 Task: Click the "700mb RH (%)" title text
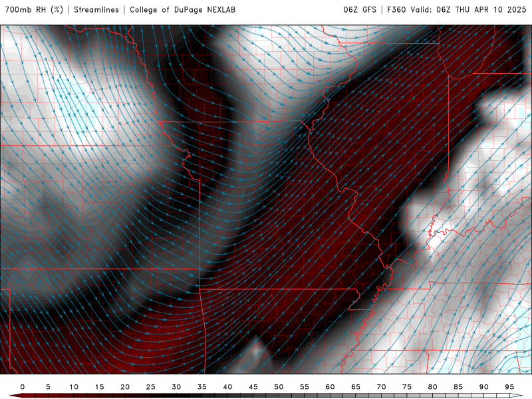34,9
